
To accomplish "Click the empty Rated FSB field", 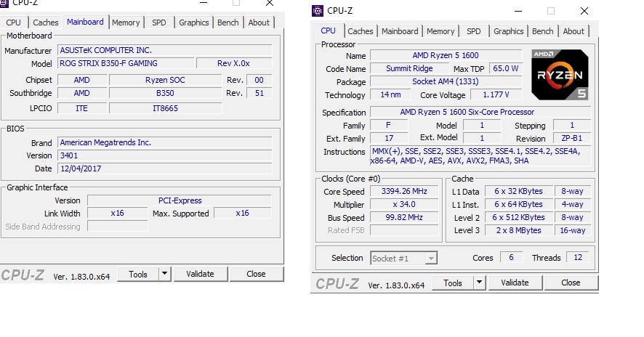I will [x=404, y=230].
